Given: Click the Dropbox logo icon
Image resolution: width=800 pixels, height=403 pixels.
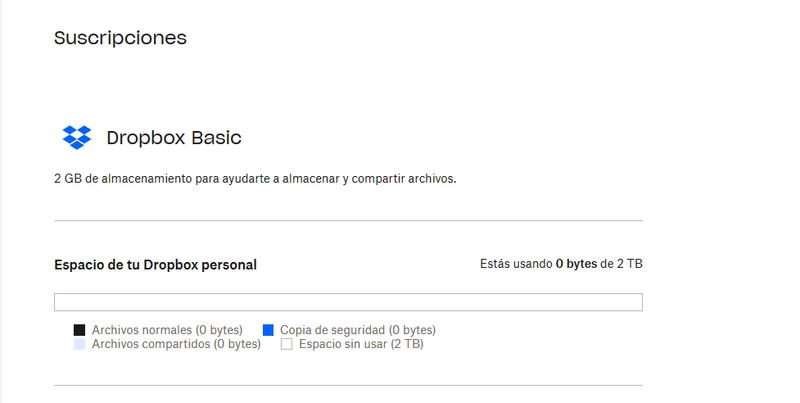Looking at the screenshot, I should pyautogui.click(x=77, y=137).
